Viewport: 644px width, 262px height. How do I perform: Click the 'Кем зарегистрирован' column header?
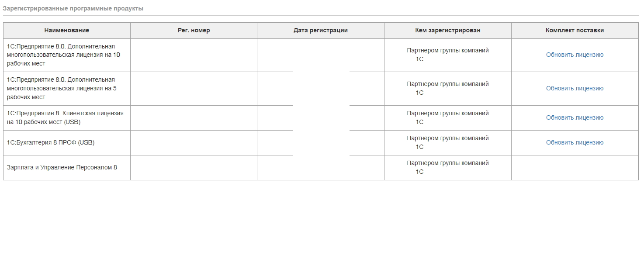pos(448,31)
